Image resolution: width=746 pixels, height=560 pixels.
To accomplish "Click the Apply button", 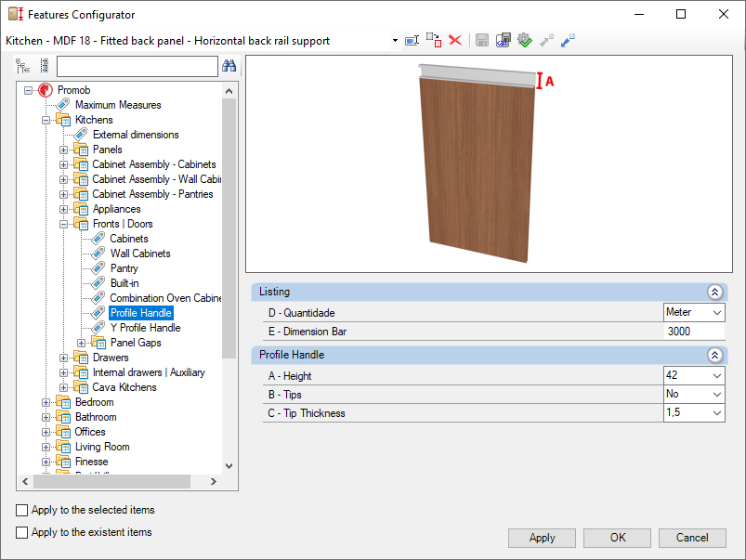I will coord(542,538).
